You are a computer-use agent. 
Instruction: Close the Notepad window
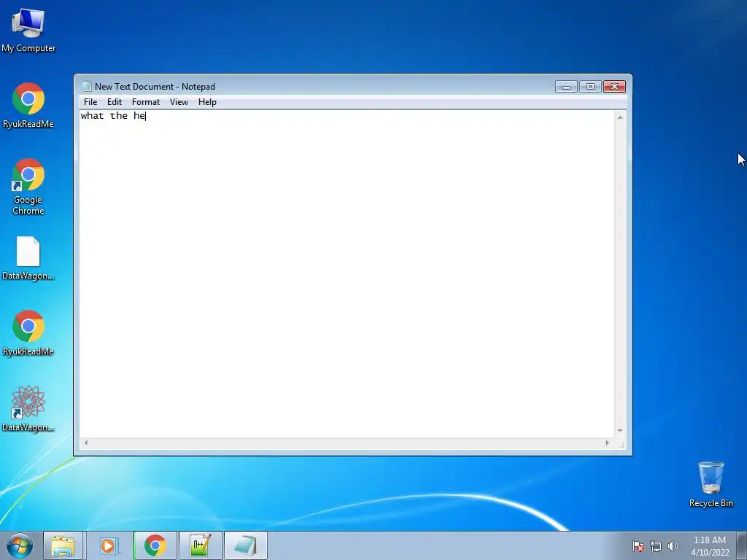click(x=614, y=87)
